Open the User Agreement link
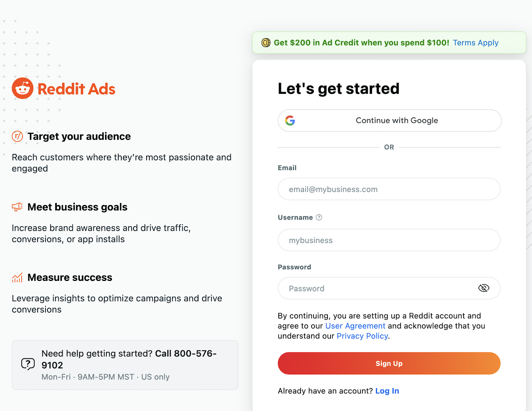Screen dimensions: 532x411 coord(355,326)
